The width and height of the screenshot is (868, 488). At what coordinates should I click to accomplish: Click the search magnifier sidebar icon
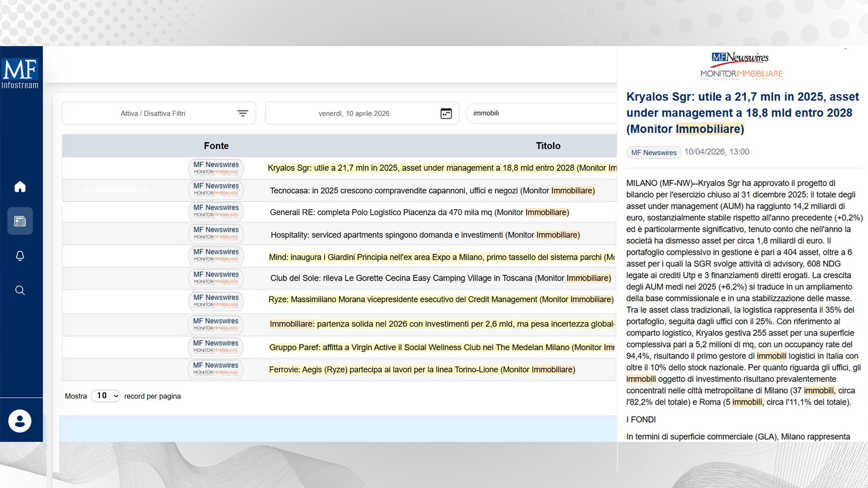(20, 290)
